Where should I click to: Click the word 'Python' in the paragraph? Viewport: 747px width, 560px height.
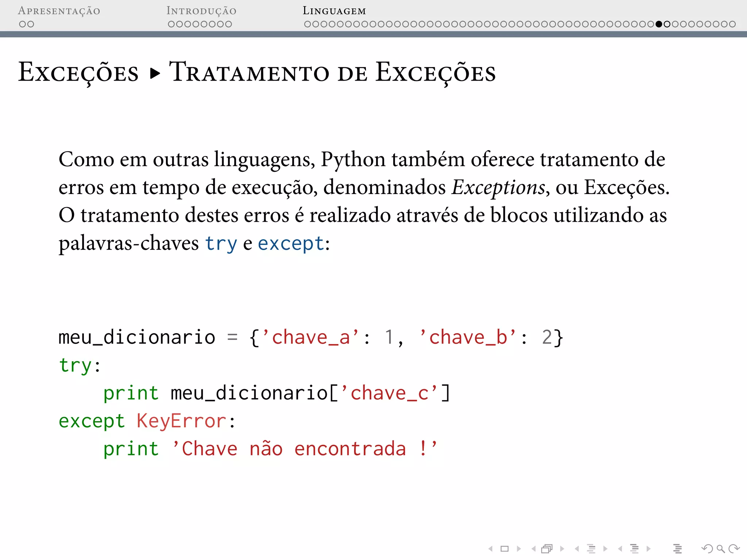coord(353,160)
